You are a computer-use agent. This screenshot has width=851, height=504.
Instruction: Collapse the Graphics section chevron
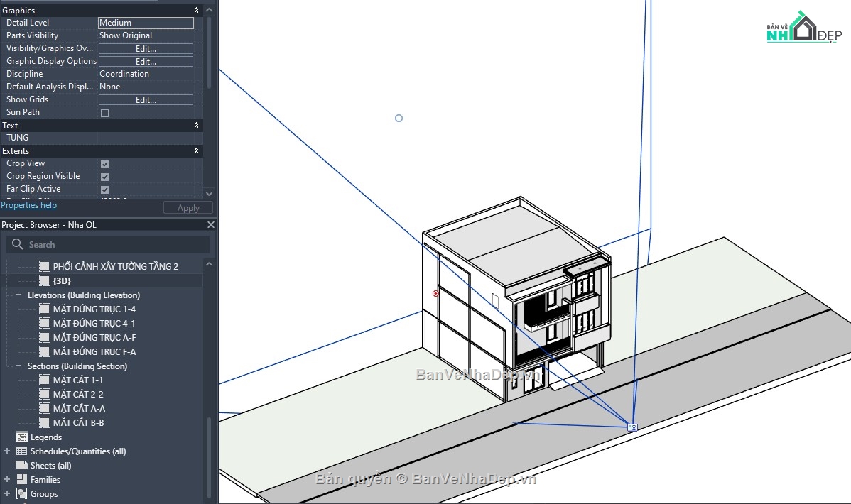197,10
